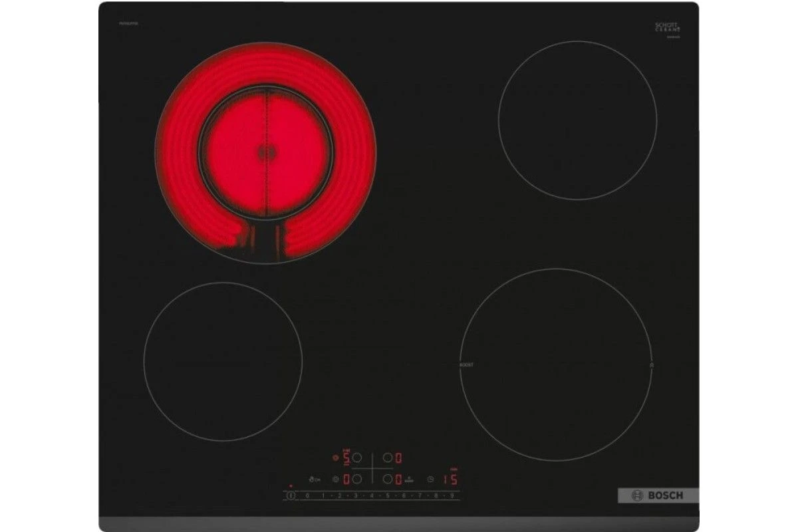This screenshot has width=798, height=532.
Task: Tap the child lock hand icon
Action: point(313,479)
